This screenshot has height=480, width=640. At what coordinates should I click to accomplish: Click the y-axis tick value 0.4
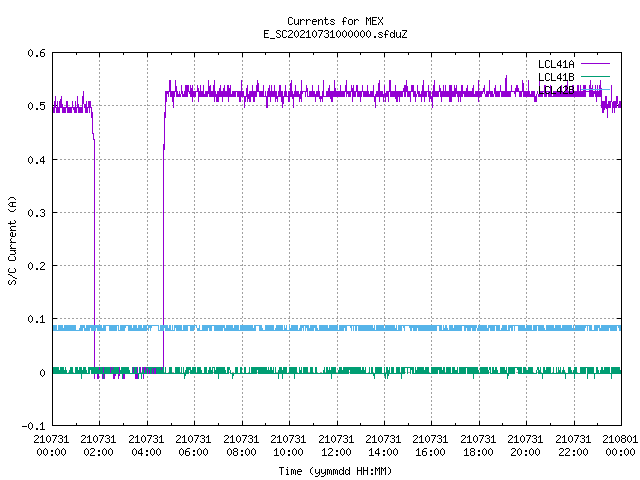(36, 160)
